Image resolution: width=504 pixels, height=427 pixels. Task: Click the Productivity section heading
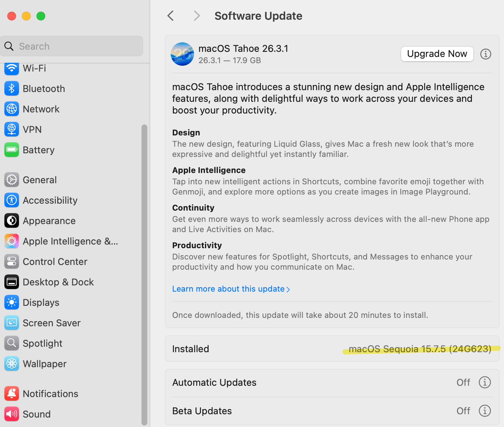(197, 245)
